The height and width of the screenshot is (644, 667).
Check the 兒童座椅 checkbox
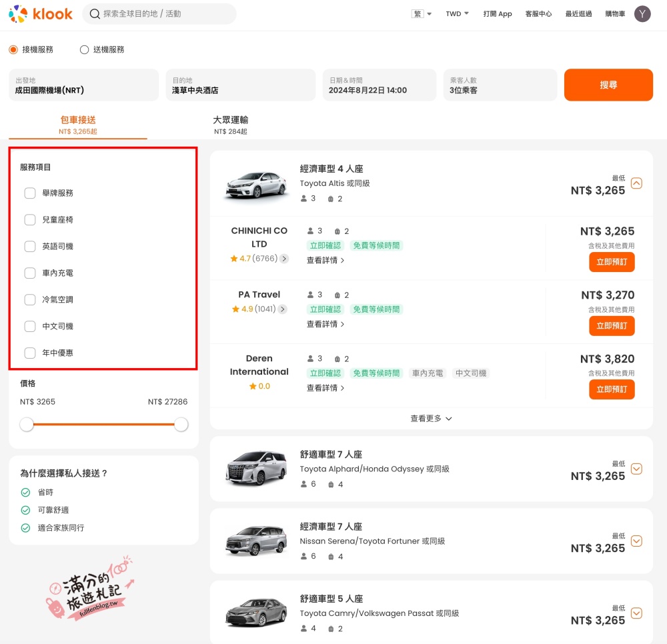pos(30,220)
